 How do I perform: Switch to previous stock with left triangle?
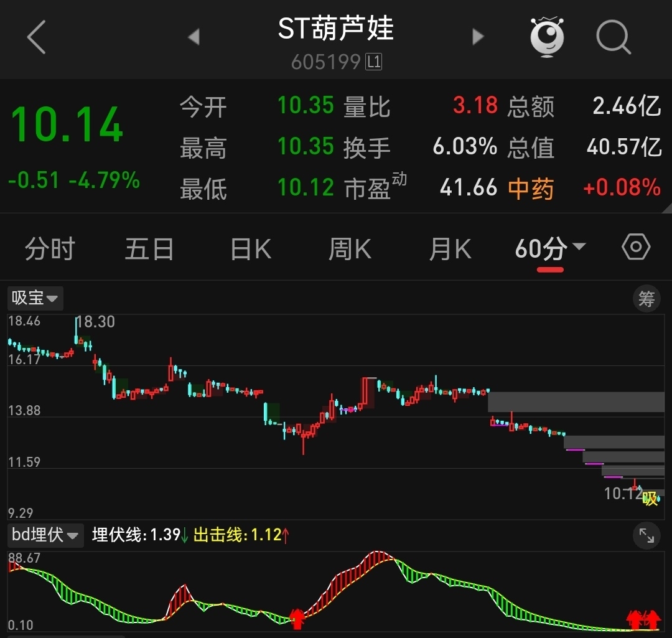pyautogui.click(x=194, y=37)
